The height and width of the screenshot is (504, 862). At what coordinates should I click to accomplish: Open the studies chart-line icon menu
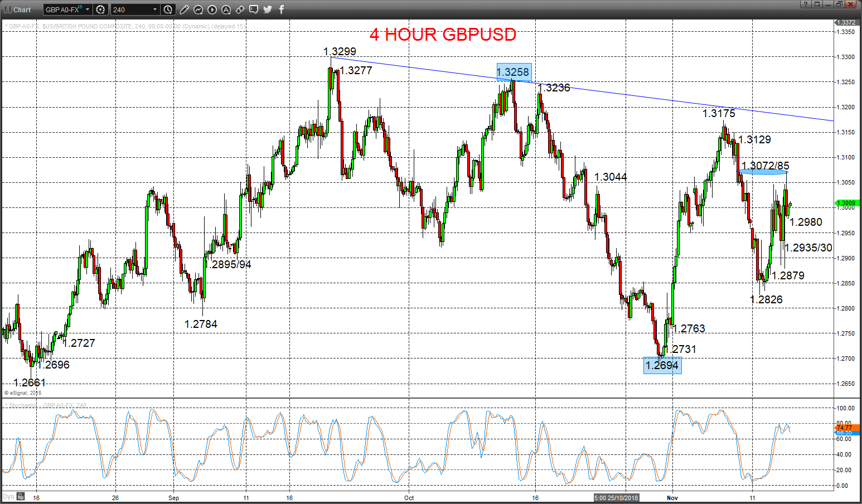click(x=198, y=9)
